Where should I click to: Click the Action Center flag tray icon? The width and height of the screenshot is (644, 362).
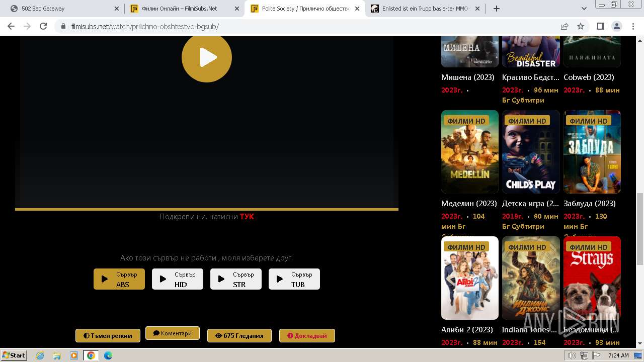tap(596, 355)
